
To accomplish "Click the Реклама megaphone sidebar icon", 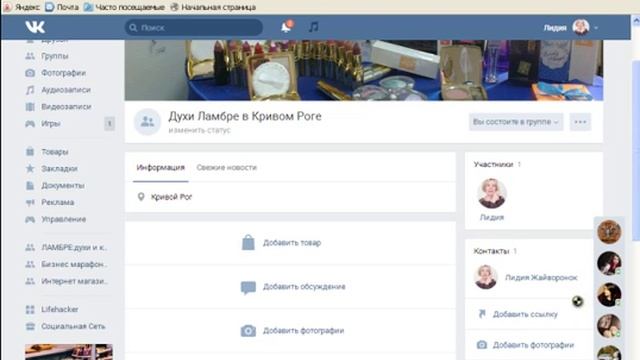I will 30,202.
